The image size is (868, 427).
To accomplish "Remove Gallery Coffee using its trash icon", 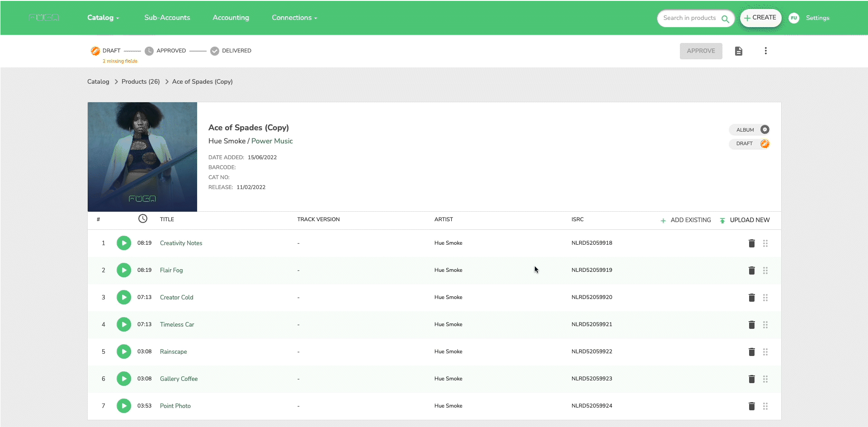I will tap(752, 379).
